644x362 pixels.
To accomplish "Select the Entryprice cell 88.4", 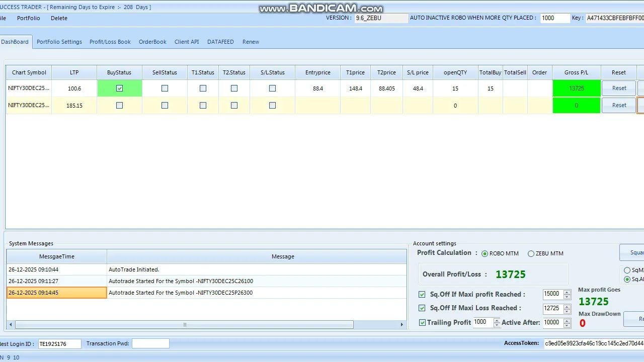I will tap(318, 88).
